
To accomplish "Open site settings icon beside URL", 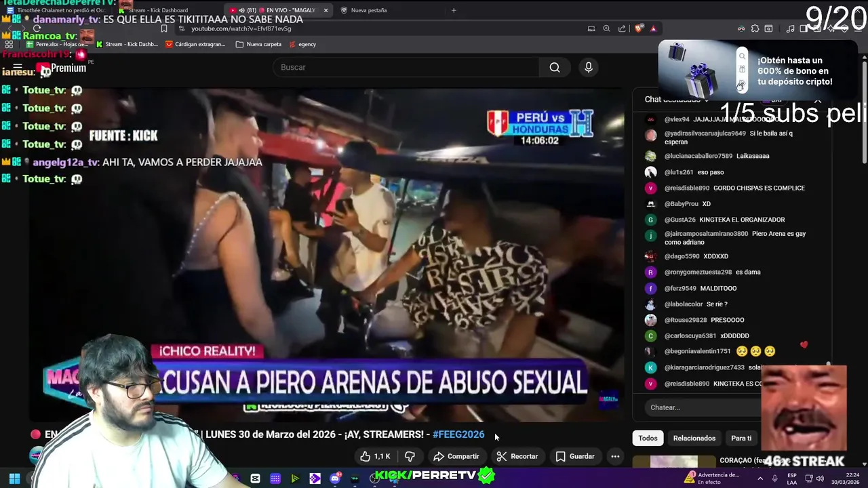I will pos(183,28).
